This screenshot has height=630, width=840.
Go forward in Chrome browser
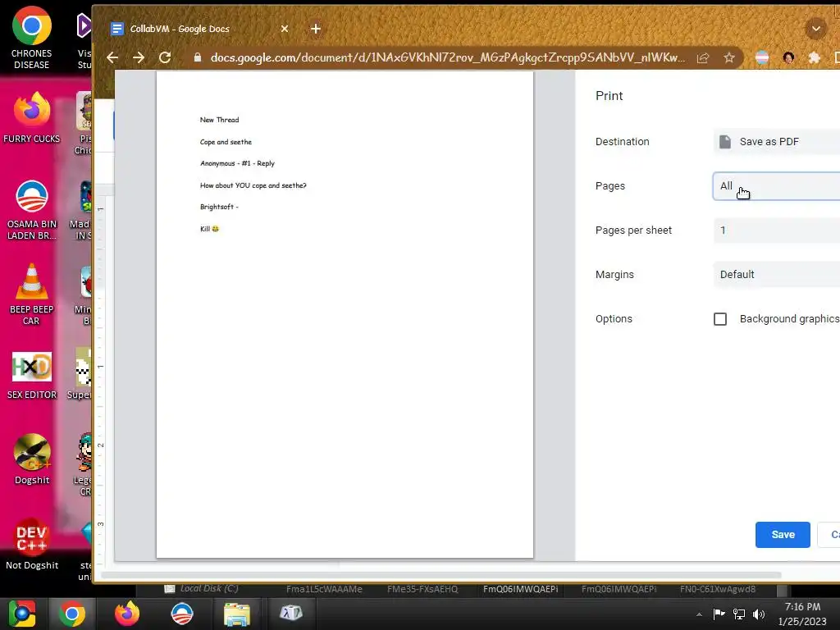click(x=138, y=57)
